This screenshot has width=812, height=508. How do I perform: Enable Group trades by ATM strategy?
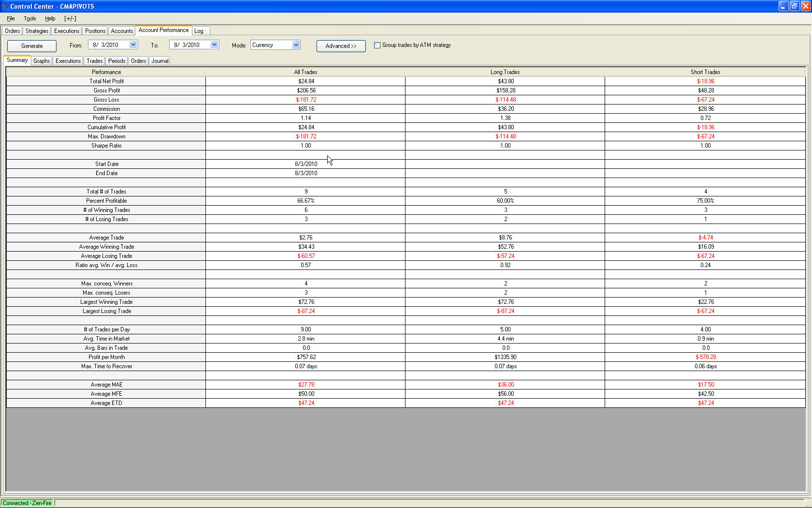pos(377,45)
